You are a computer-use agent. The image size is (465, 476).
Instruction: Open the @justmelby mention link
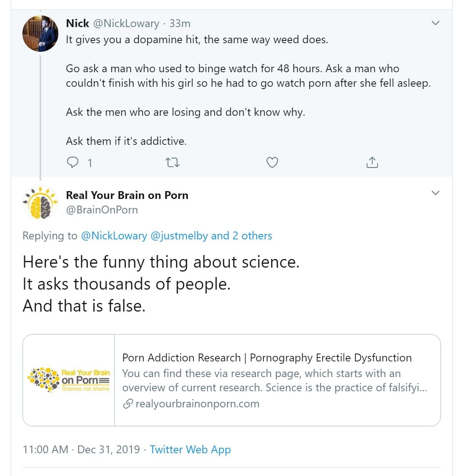coord(179,236)
